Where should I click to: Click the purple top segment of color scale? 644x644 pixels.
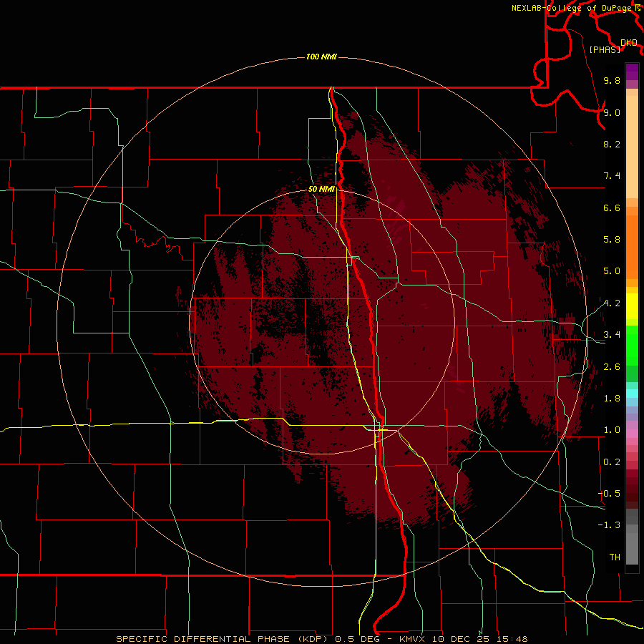point(632,72)
